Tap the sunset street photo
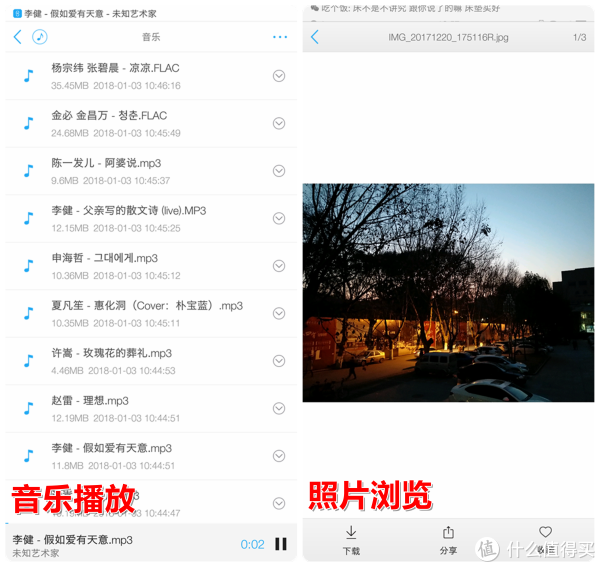Viewport: 600px width, 567px height. coord(448,292)
